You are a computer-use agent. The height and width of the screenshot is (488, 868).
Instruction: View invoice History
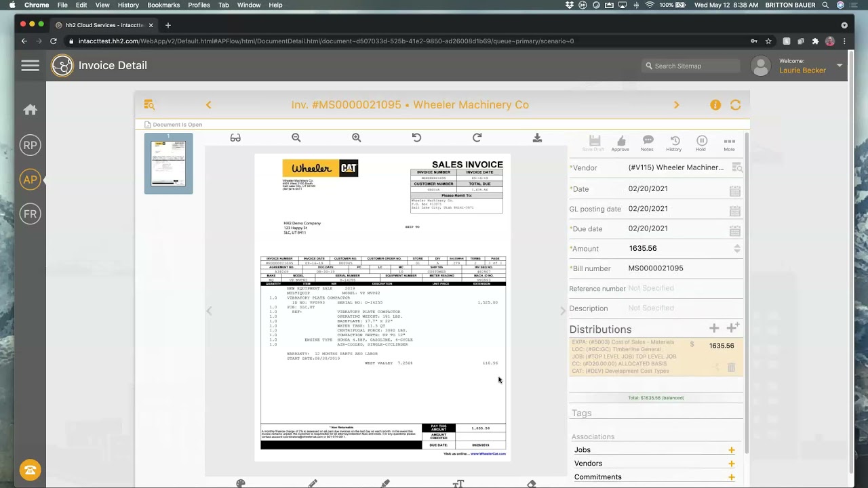[x=674, y=143]
